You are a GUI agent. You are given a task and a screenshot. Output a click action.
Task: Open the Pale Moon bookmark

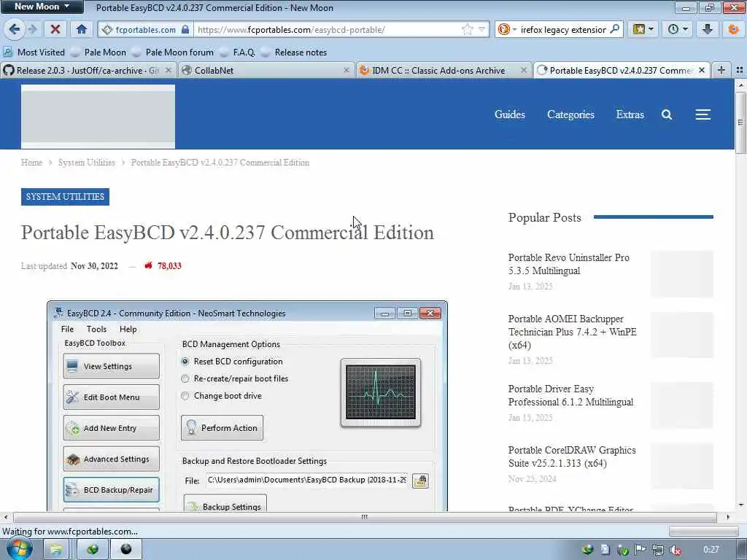coord(98,52)
